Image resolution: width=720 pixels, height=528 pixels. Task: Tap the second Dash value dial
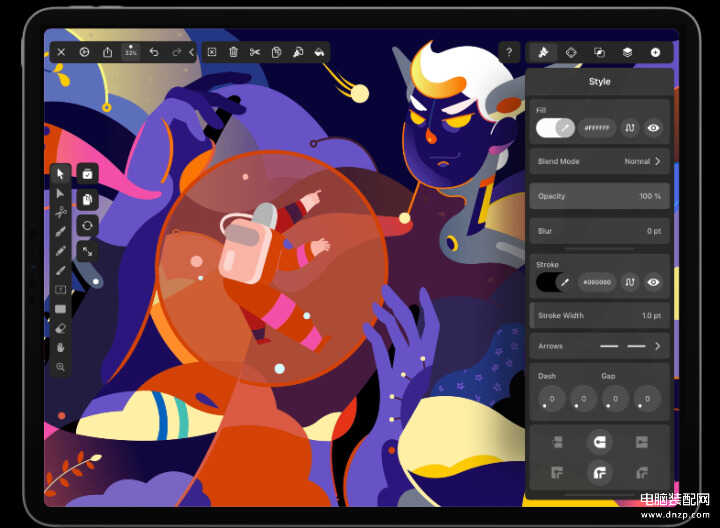coord(582,399)
